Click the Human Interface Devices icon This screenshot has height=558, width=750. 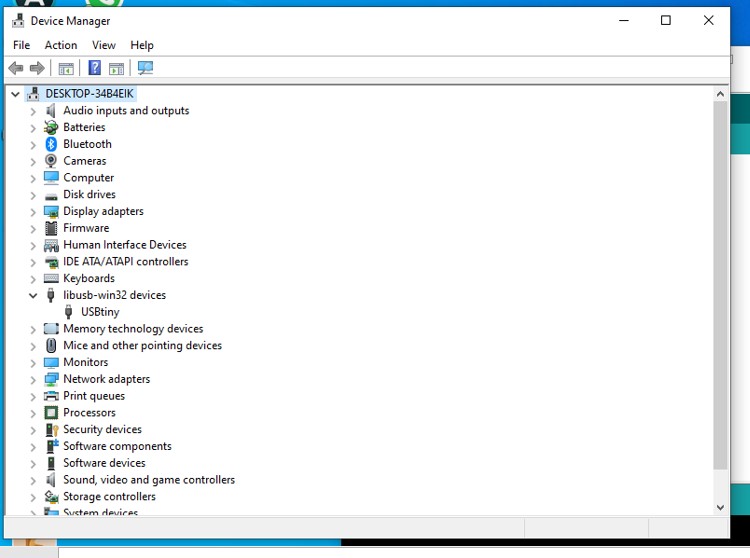tap(51, 245)
